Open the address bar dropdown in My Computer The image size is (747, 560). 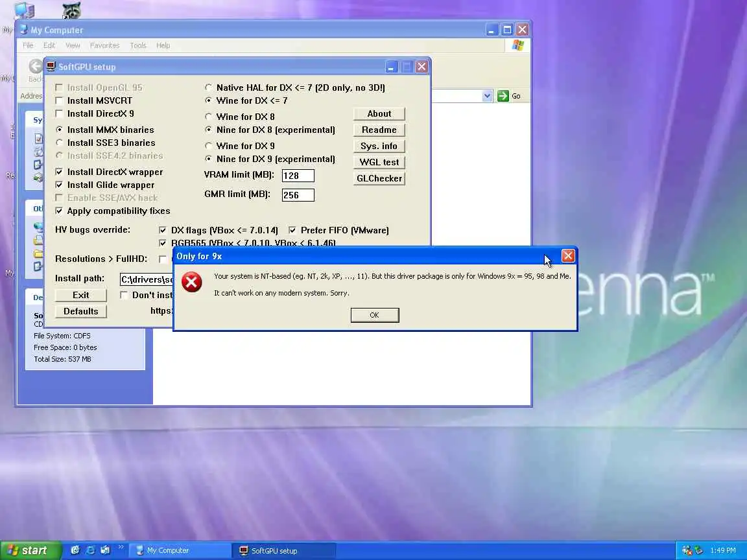(x=487, y=96)
